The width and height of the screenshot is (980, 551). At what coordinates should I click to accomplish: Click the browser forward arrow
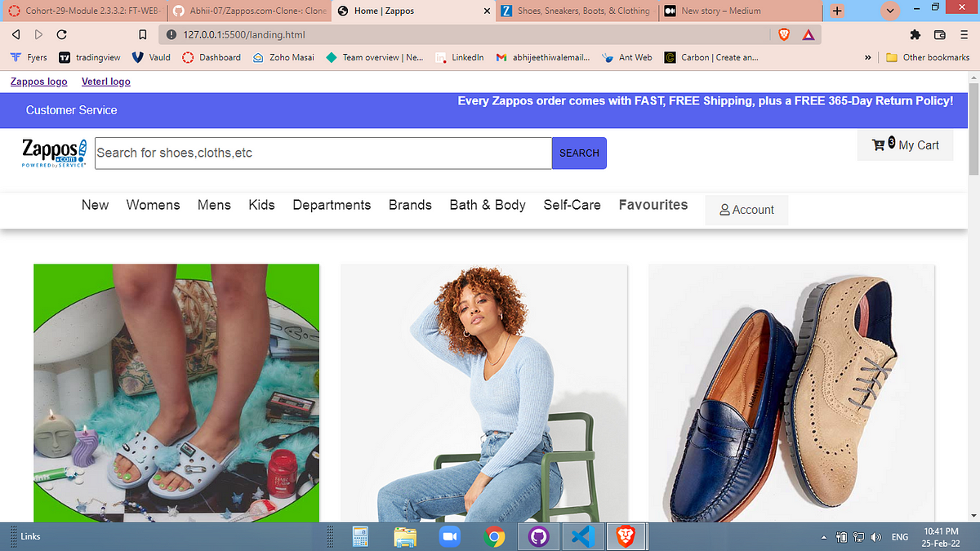[x=38, y=35]
